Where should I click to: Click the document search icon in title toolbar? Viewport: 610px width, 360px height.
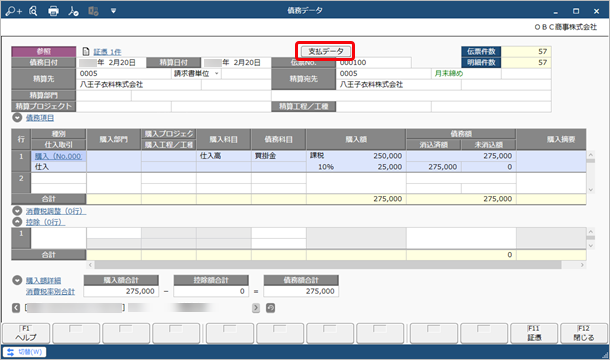[x=33, y=11]
